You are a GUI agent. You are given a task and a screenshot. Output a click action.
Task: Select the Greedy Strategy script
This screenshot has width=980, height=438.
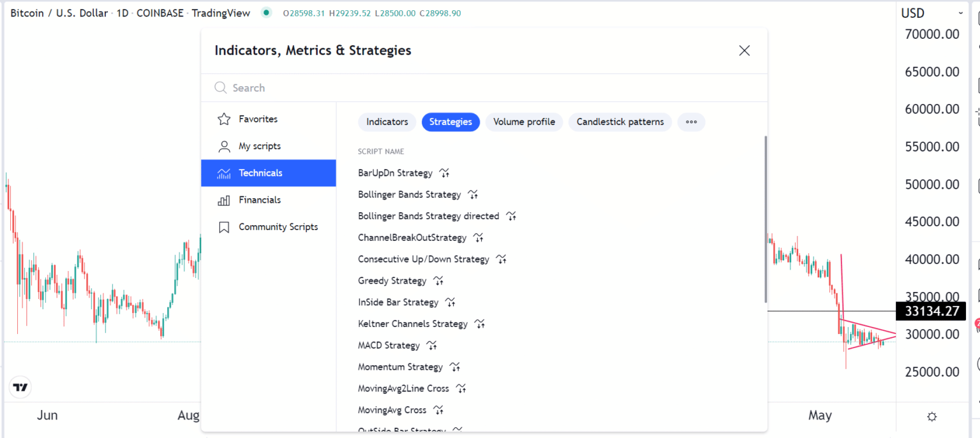392,281
